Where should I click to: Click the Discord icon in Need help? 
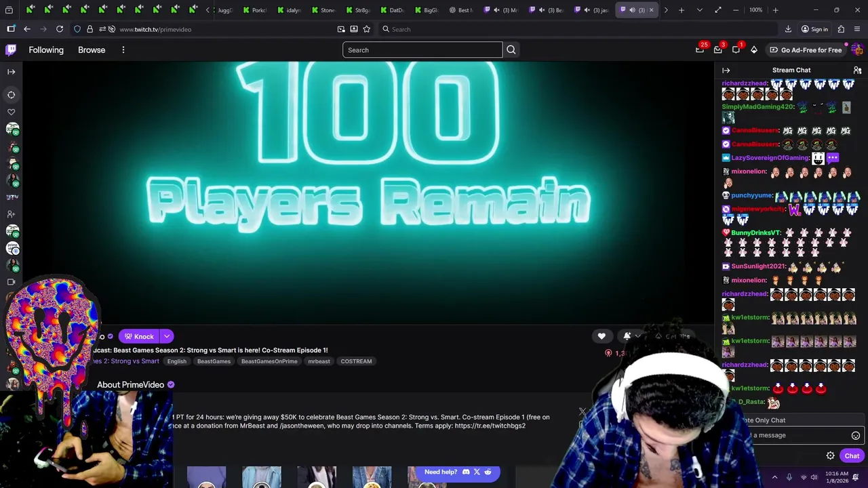[466, 472]
